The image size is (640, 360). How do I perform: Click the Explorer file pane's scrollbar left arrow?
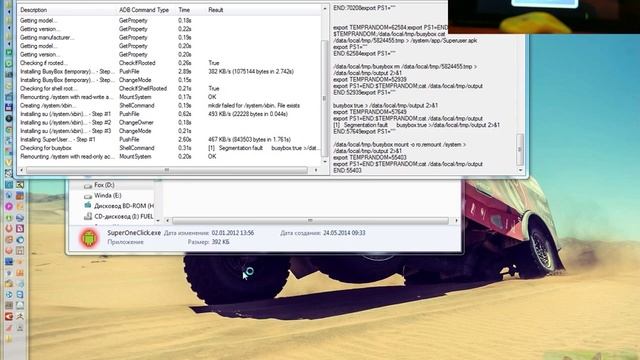coord(167,221)
